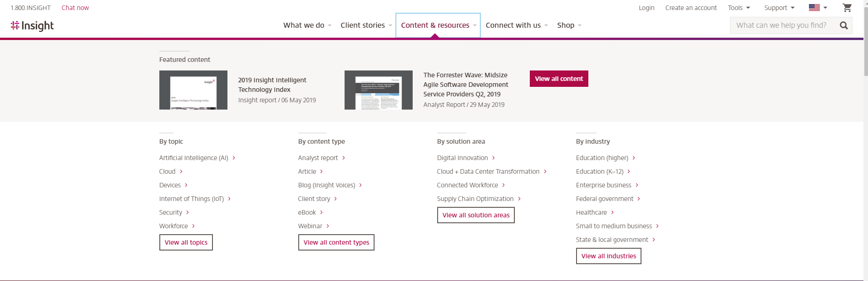Open the 2019 Intelligent Technology Index thumbnail
This screenshot has width=868, height=281.
(193, 90)
